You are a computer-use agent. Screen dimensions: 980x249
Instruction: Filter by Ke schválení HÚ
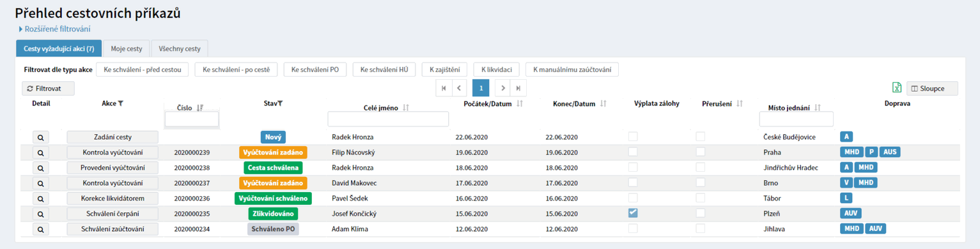tap(384, 70)
